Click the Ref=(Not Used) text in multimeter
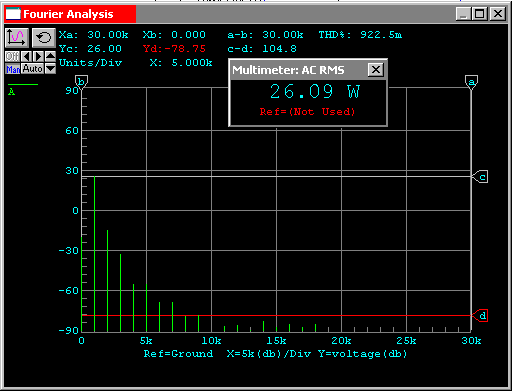This screenshot has height=391, width=512. pos(307,111)
